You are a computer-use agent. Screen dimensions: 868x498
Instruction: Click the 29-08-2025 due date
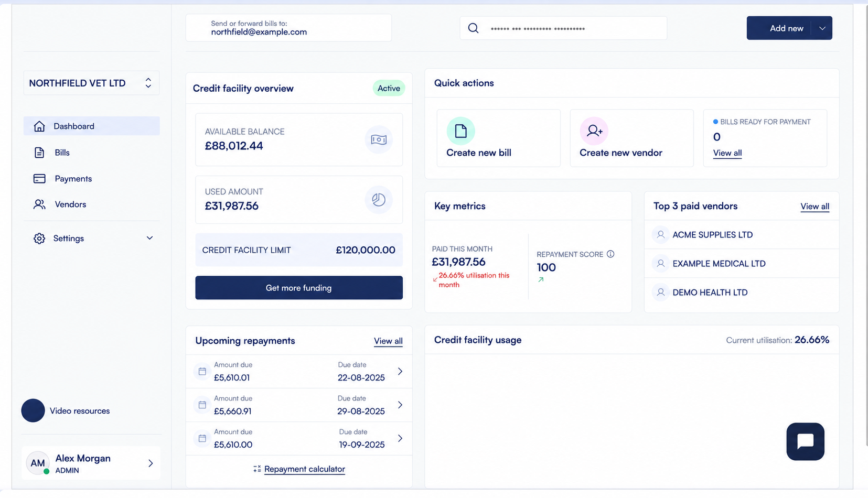(x=361, y=412)
